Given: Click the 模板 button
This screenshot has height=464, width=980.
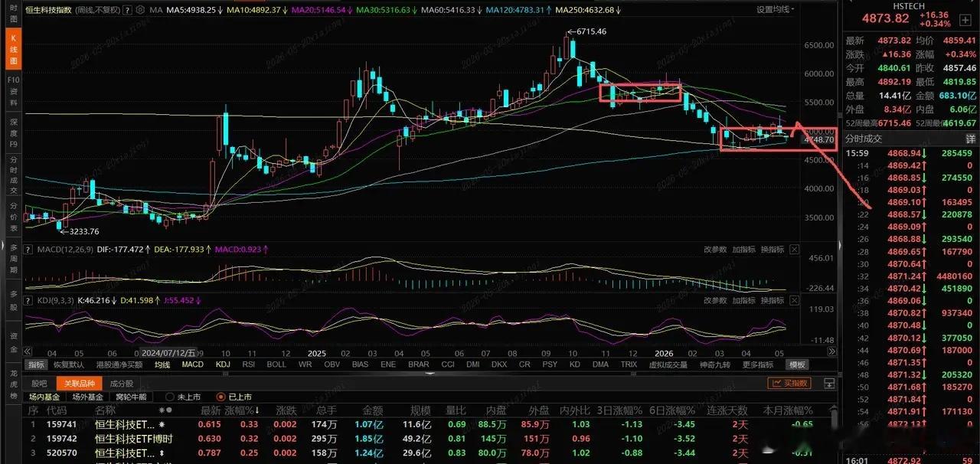Looking at the screenshot, I should coord(797,364).
